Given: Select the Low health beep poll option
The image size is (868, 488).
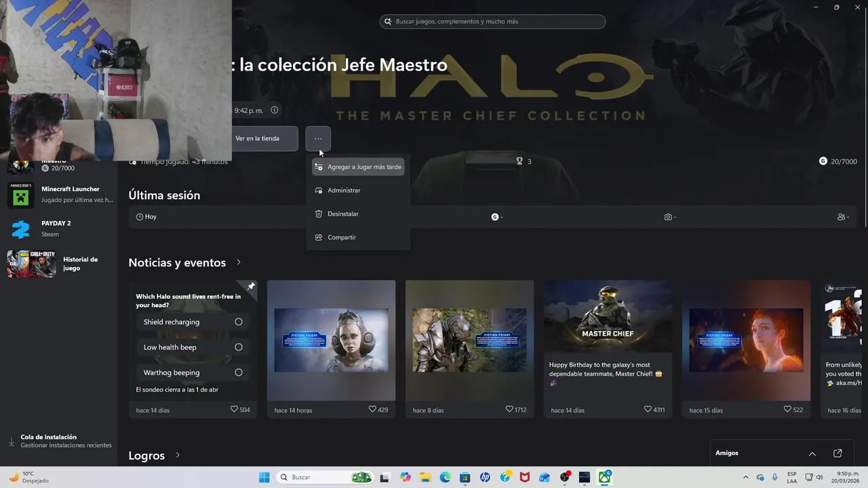Looking at the screenshot, I should (x=193, y=347).
